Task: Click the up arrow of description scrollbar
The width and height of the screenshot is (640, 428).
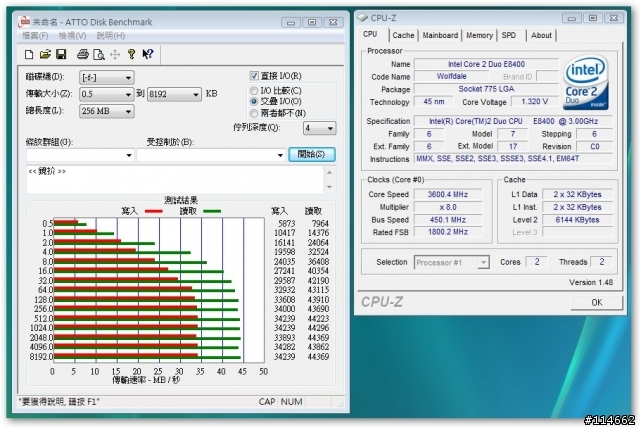Action: (x=329, y=173)
